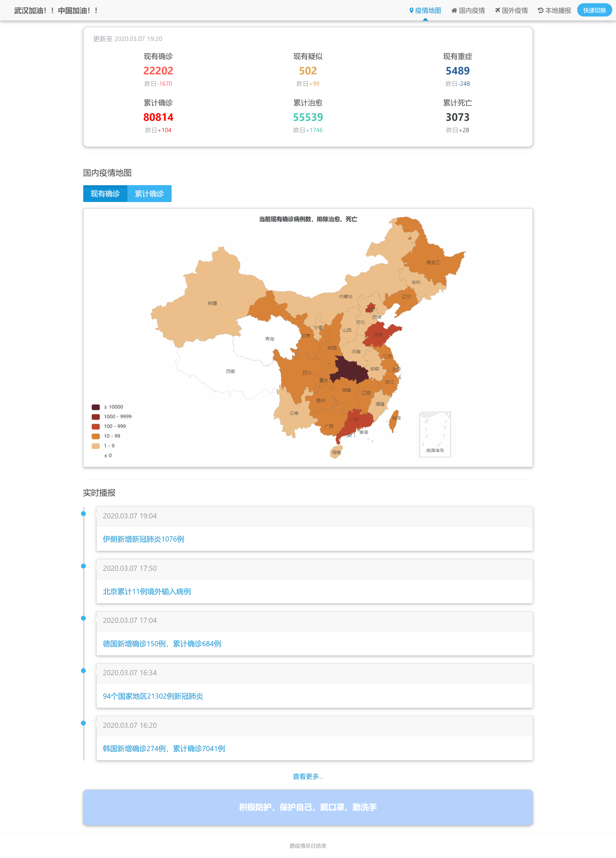Switch to the 现有确诊 map tab

[x=105, y=194]
